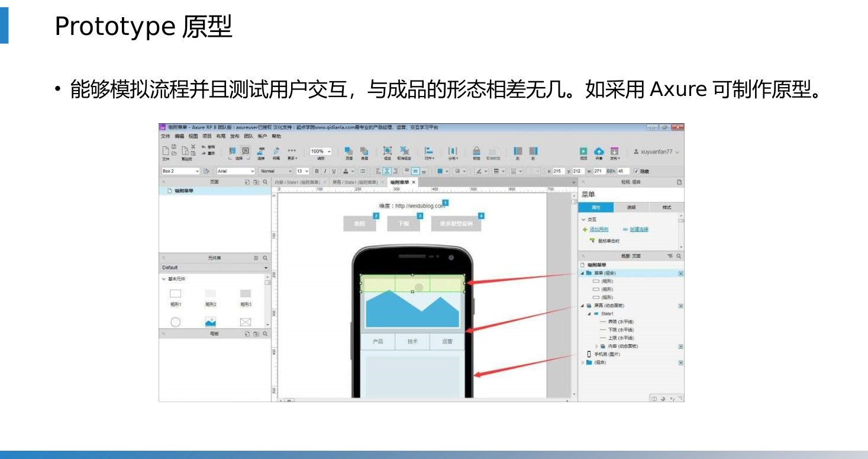
Task: Open the font size 13 dropdown
Action: (302, 171)
